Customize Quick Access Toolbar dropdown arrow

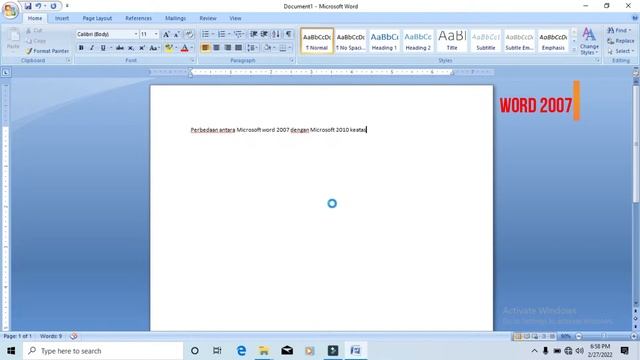point(67,6)
